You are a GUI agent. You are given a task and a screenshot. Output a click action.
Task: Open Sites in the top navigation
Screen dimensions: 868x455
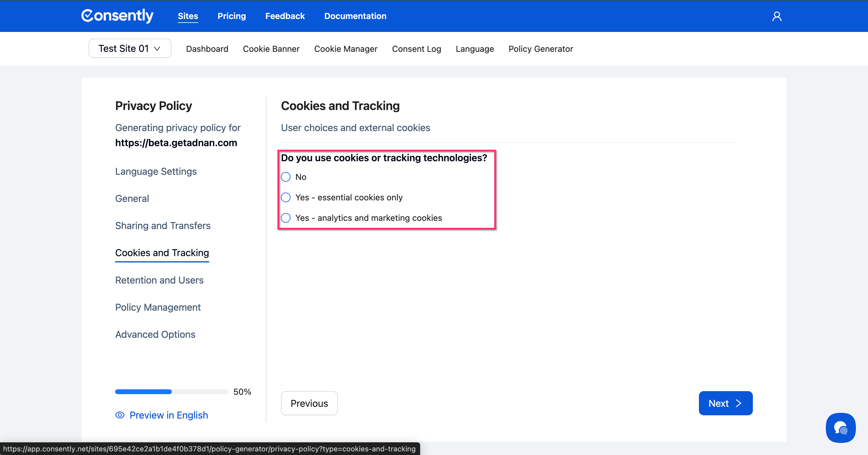[188, 16]
